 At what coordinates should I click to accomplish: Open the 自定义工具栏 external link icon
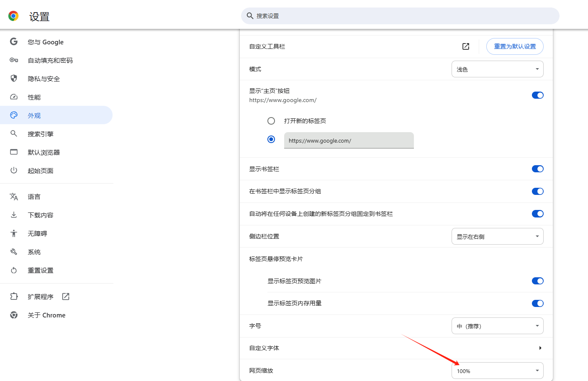tap(466, 46)
